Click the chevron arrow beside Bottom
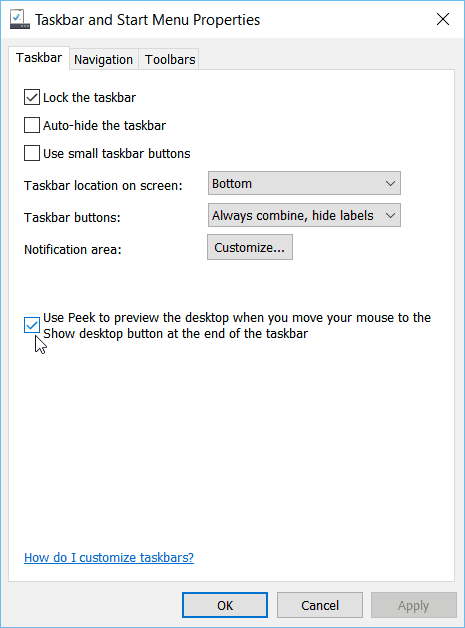The width and height of the screenshot is (465, 628). [390, 183]
